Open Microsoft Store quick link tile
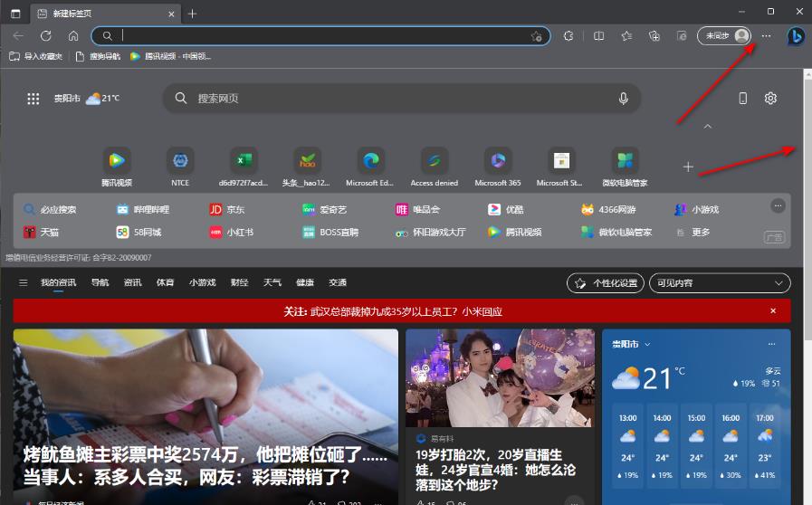The width and height of the screenshot is (812, 505). click(x=559, y=167)
